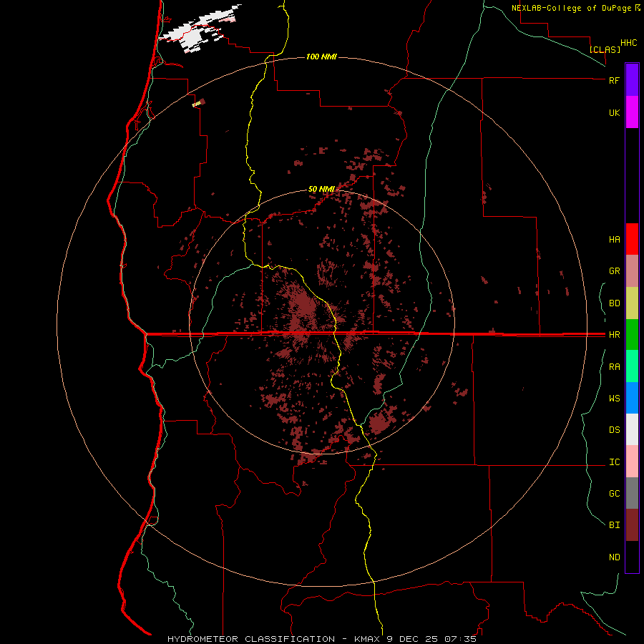
Task: Click the HR green legend swatch
Action: (632, 334)
